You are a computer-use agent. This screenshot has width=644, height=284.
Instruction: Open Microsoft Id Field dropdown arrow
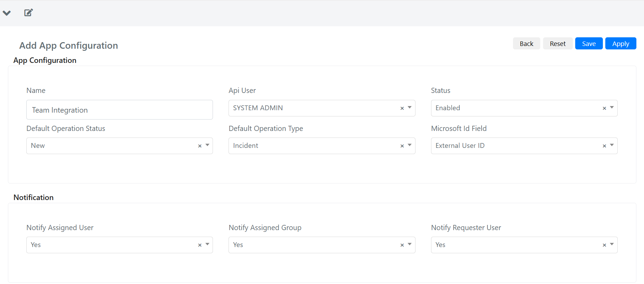pyautogui.click(x=612, y=145)
